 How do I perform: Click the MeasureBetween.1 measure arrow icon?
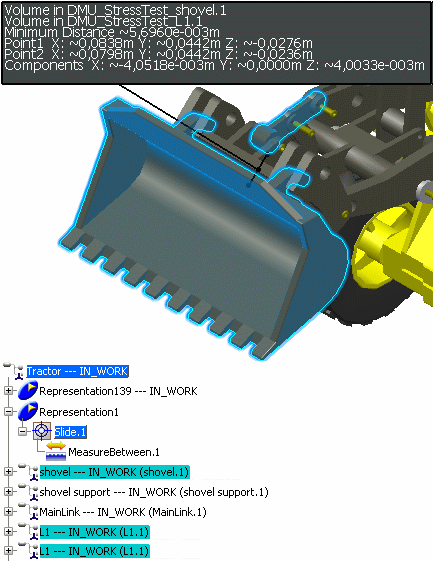(56, 451)
